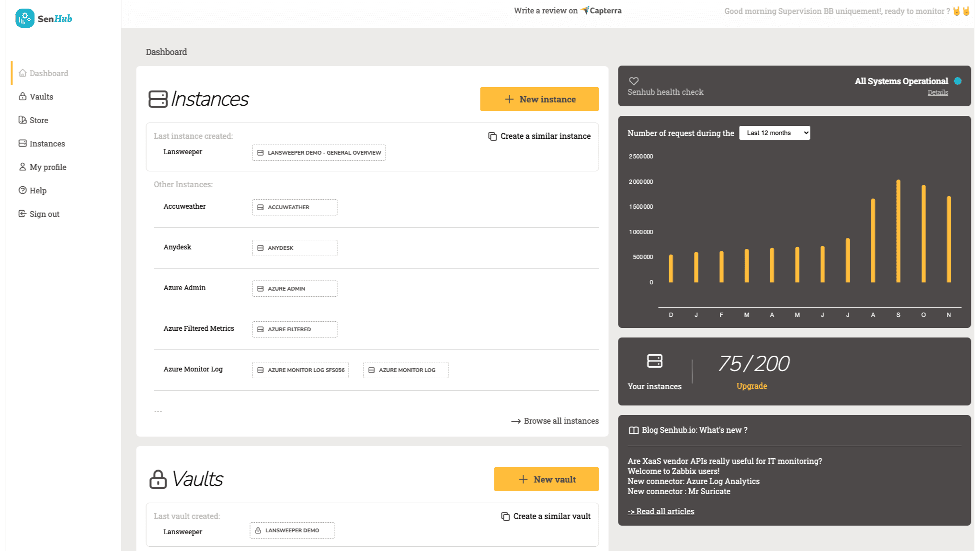The height and width of the screenshot is (551, 980).
Task: Click the Dashboard page title text
Action: [166, 52]
